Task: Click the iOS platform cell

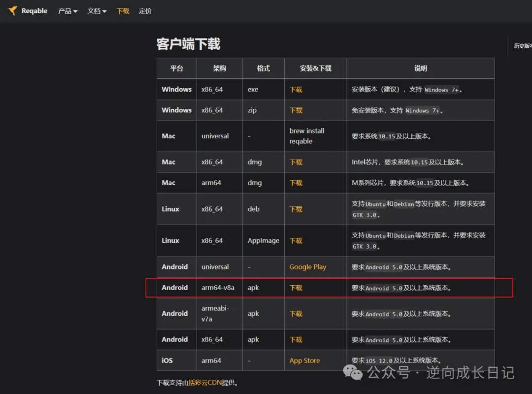Action: (176, 361)
